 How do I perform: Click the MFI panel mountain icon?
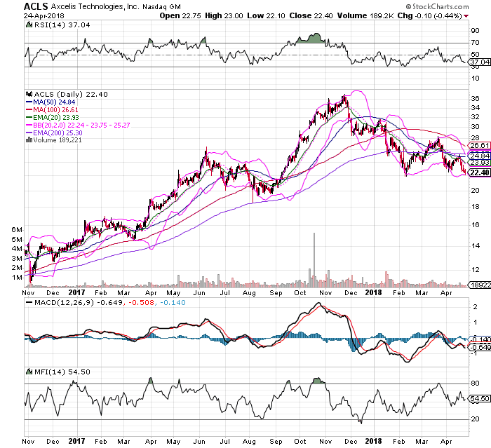tap(29, 372)
